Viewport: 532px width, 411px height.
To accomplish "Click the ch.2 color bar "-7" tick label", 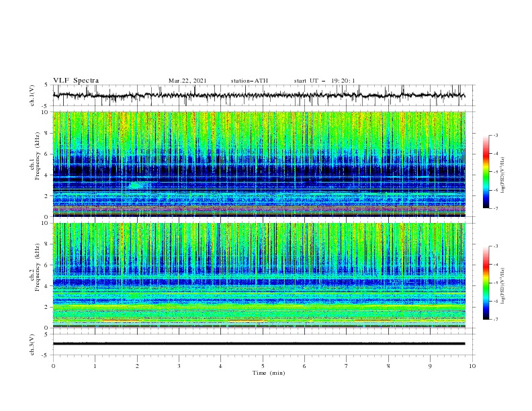I will tap(495, 320).
